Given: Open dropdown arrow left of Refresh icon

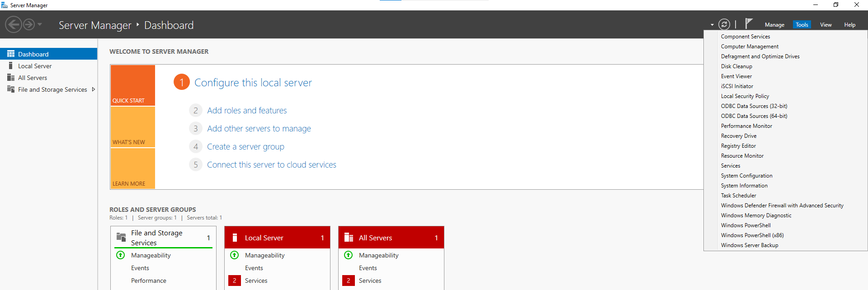Looking at the screenshot, I should 712,25.
